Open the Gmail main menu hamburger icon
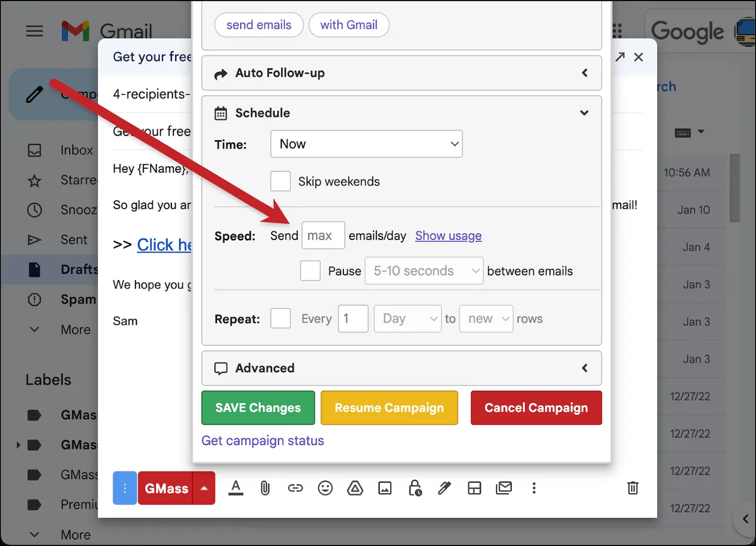 tap(35, 31)
